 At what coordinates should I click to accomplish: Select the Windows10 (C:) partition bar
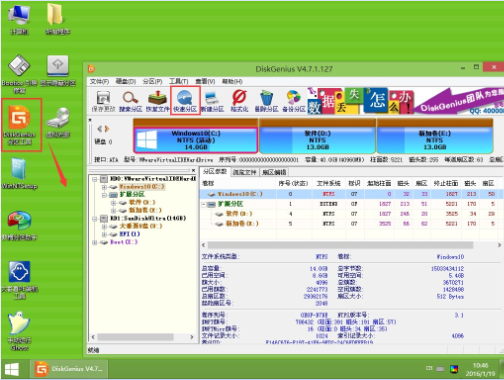click(196, 140)
